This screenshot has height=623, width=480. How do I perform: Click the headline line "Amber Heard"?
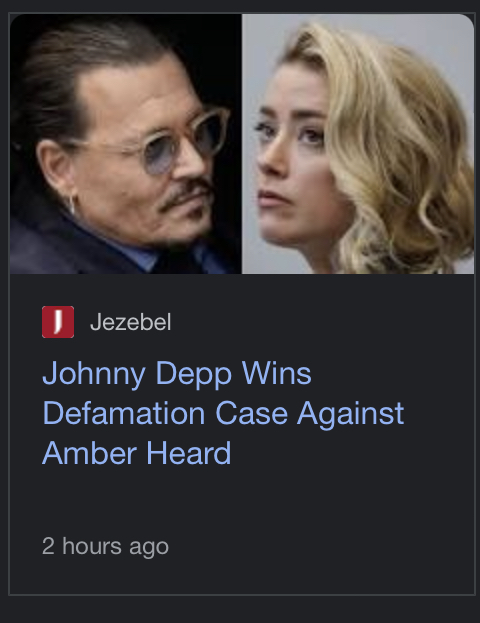(136, 453)
